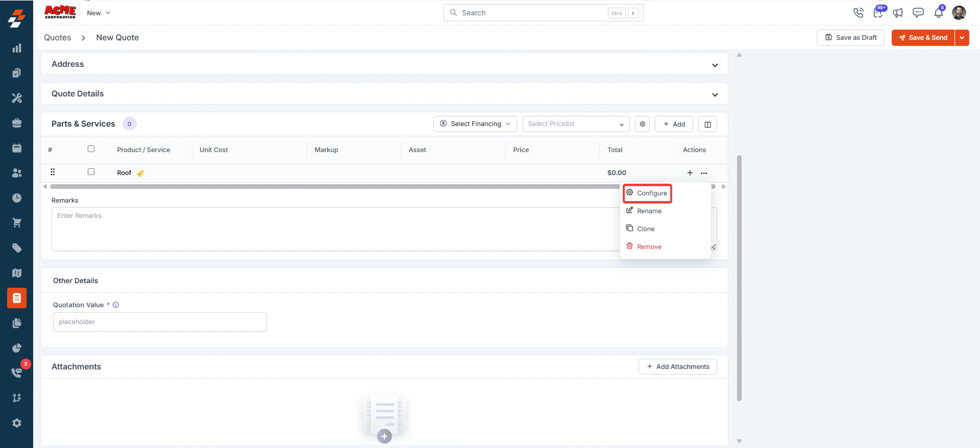Click the phone call icon in top bar
This screenshot has height=448, width=980.
(859, 13)
